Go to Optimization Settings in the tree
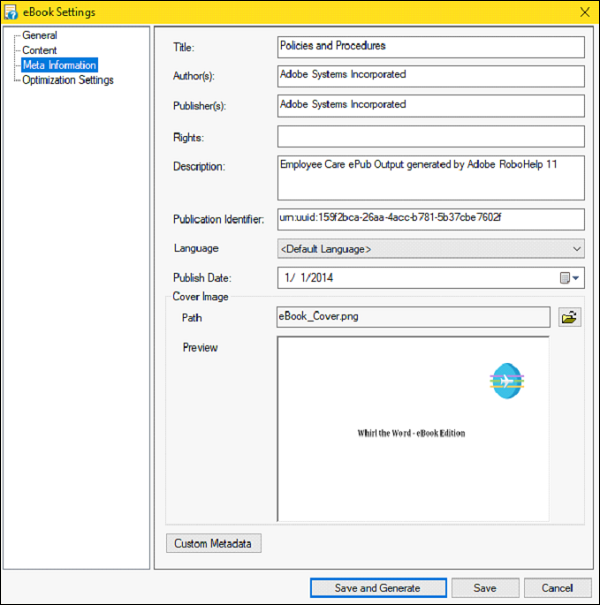This screenshot has width=600, height=605. coord(68,80)
